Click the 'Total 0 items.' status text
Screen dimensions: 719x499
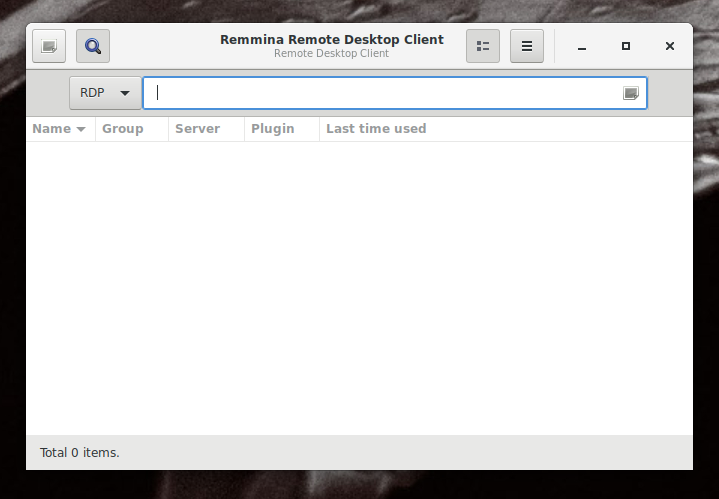coord(80,453)
